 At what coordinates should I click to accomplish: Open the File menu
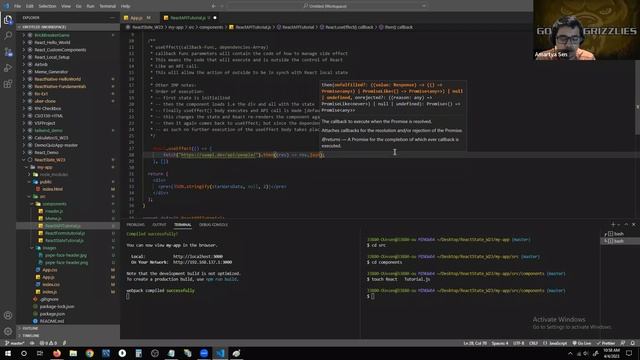tap(17, 6)
